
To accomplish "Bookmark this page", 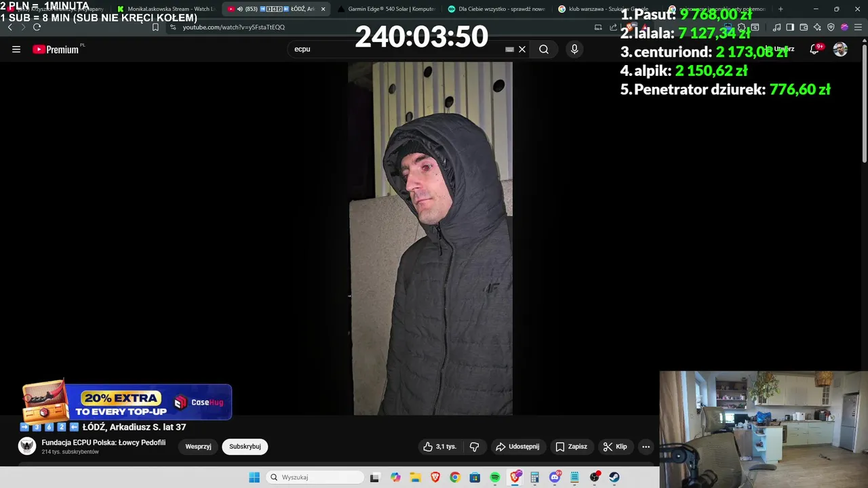I will 155,27.
